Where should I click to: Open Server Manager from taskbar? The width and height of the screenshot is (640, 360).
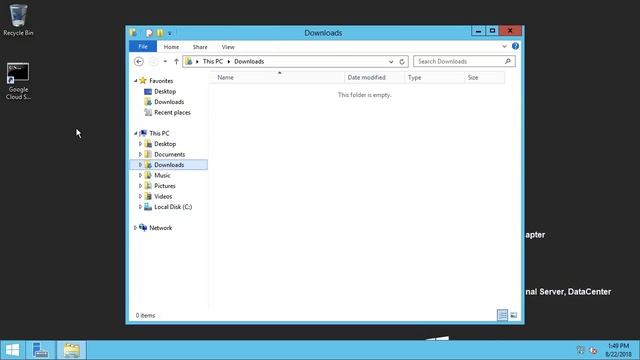[x=40, y=350]
